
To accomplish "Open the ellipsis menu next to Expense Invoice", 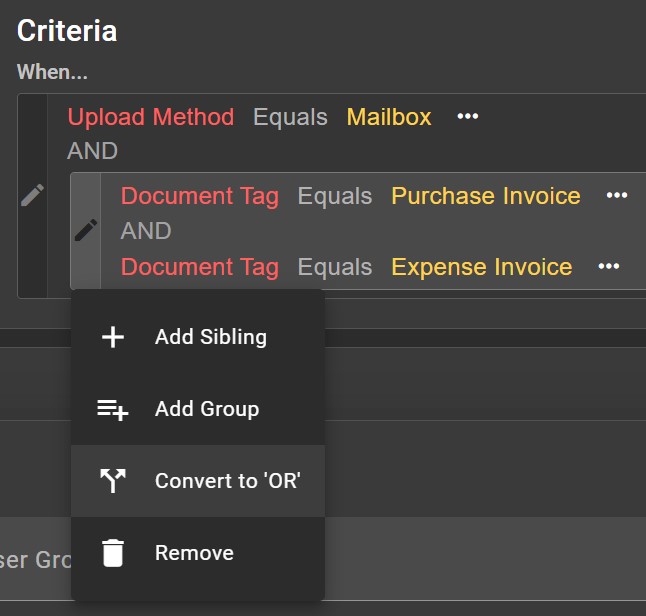I will pyautogui.click(x=608, y=267).
